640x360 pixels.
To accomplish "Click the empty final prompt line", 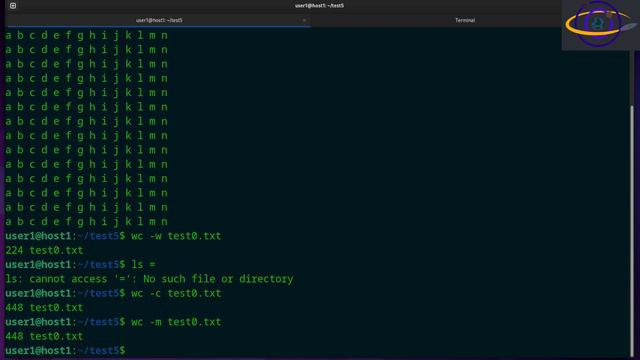I will (x=65, y=351).
